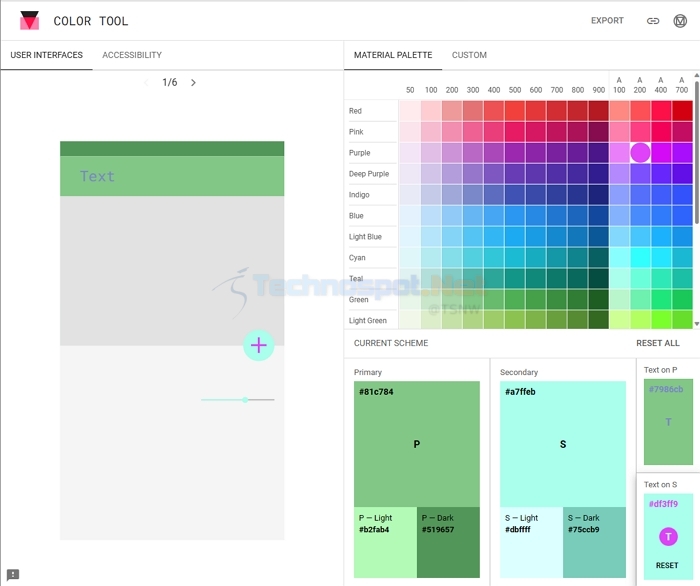The width and height of the screenshot is (700, 586).
Task: Pick Red 500 swatch
Action: point(515,111)
